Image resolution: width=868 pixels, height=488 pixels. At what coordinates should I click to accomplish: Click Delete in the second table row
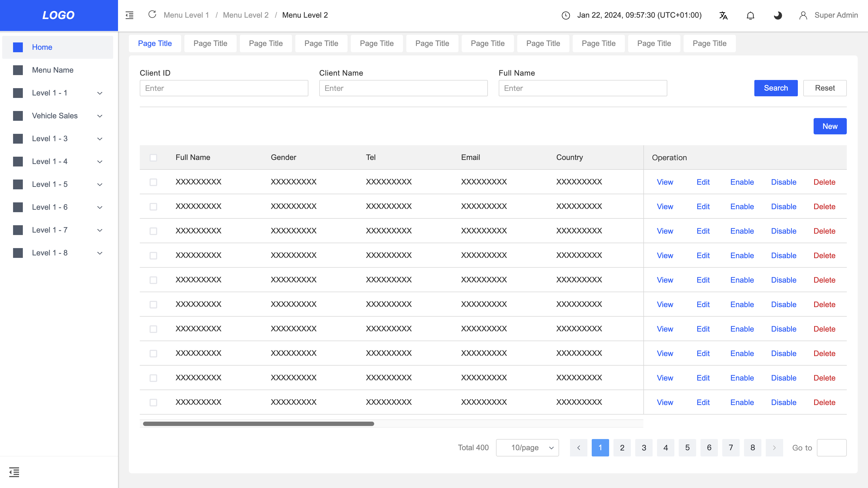point(824,206)
